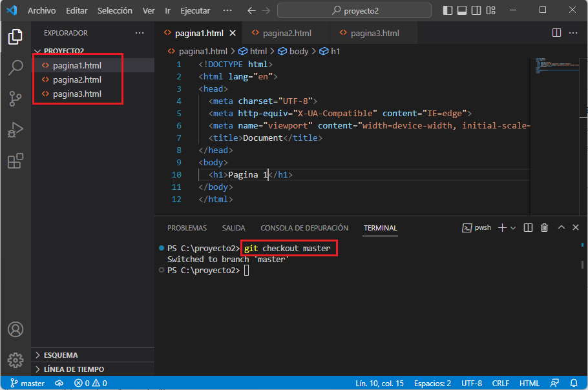Click the h1 breadcrumb item
Screen dimensions: 588x390
coord(330,51)
